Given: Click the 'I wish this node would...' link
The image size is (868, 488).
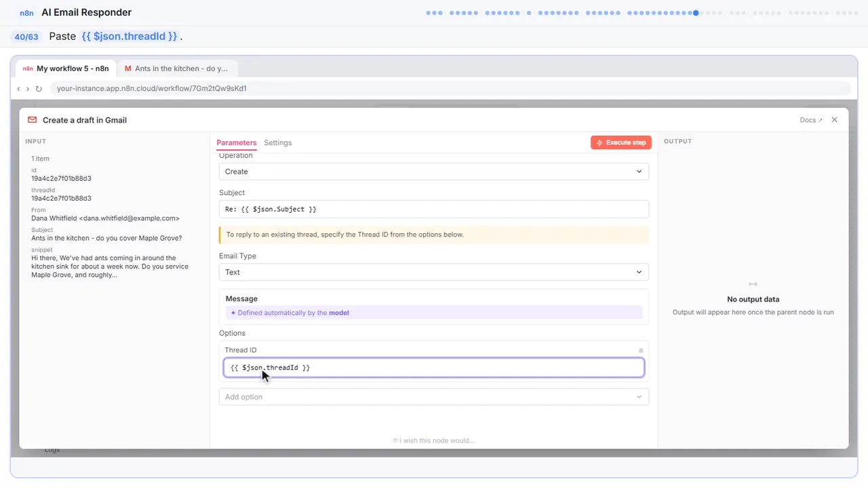Looking at the screenshot, I should tap(434, 441).
